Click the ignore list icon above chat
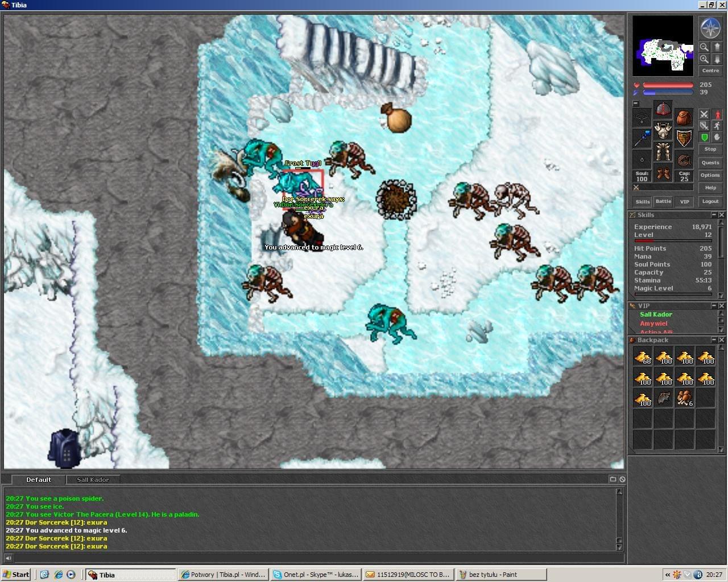This screenshot has width=728, height=582. click(x=622, y=479)
